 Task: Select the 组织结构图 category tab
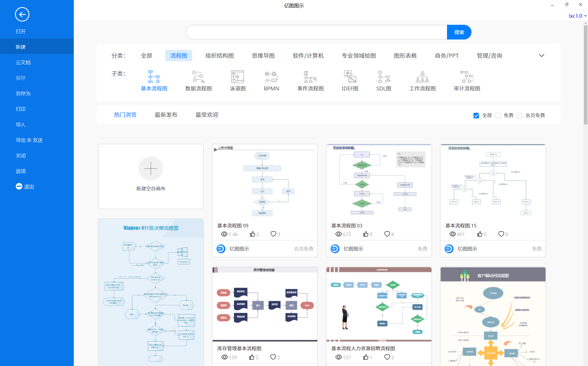[219, 56]
